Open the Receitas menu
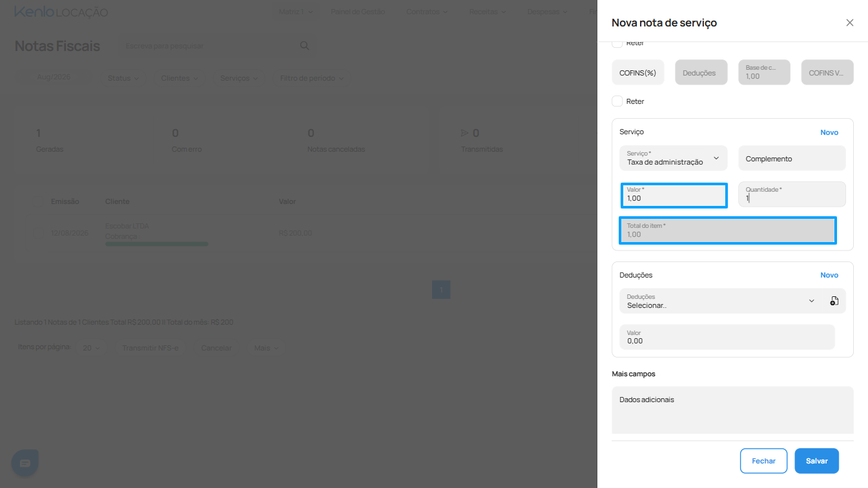This screenshot has width=868, height=488. (x=488, y=12)
